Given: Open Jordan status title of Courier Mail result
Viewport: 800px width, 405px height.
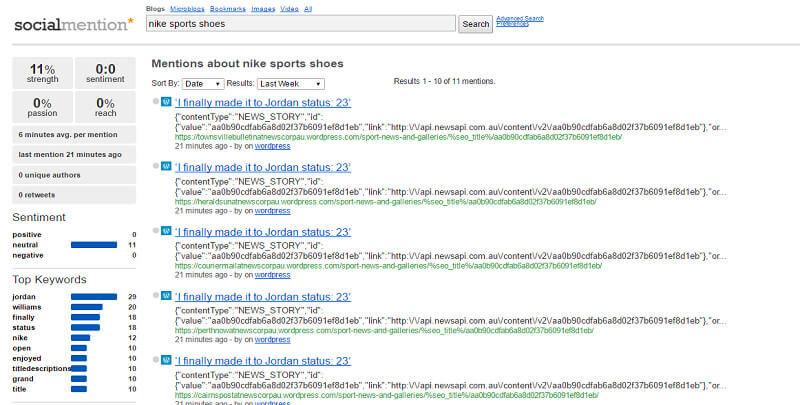Looking at the screenshot, I should click(x=263, y=232).
